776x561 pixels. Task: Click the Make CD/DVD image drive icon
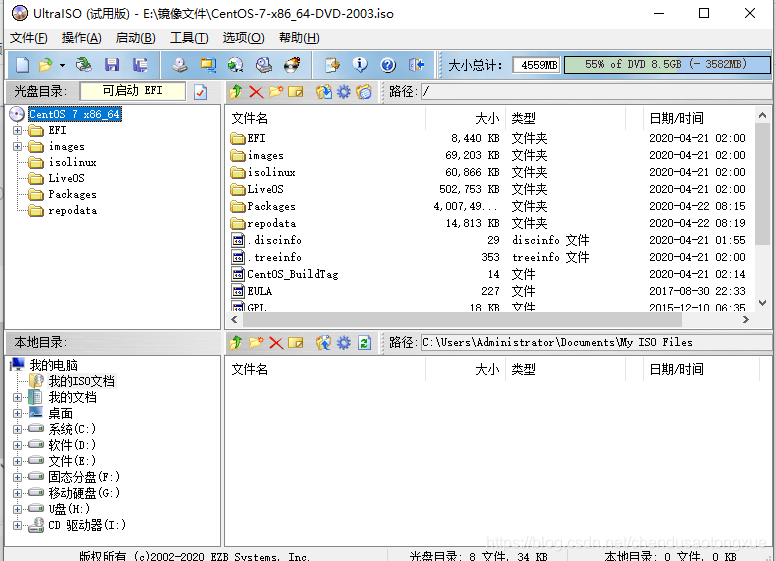click(180, 65)
